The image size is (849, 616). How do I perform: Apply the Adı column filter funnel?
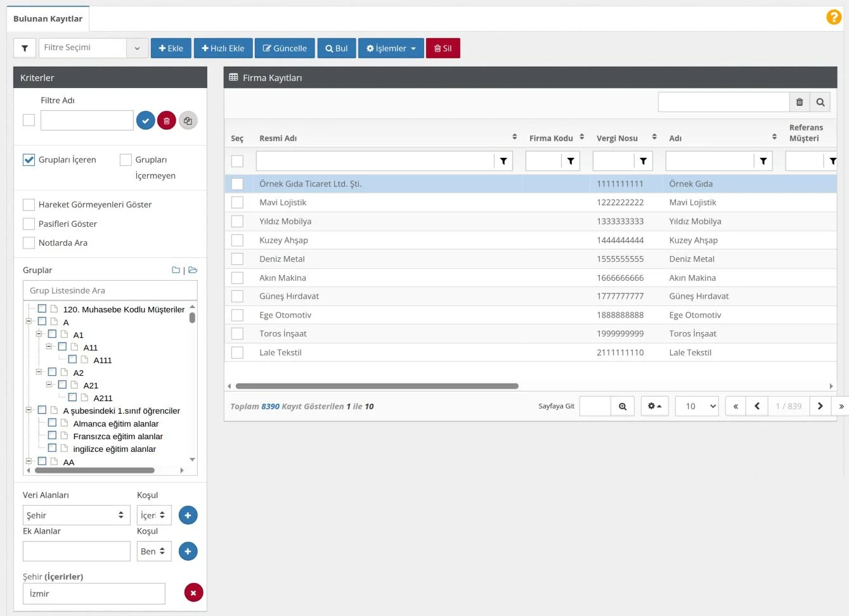(x=763, y=161)
